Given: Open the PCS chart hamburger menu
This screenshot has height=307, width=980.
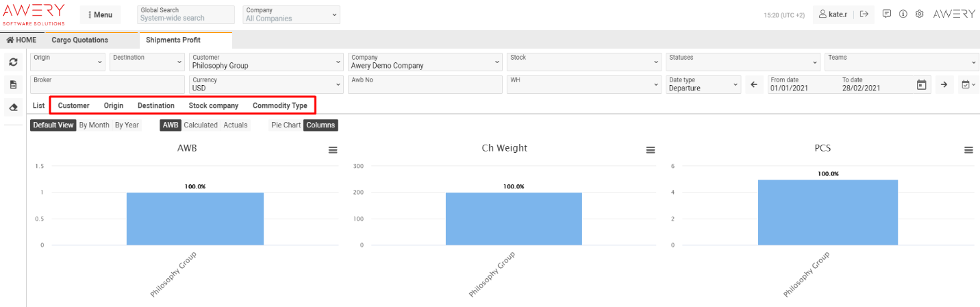Looking at the screenshot, I should (968, 150).
